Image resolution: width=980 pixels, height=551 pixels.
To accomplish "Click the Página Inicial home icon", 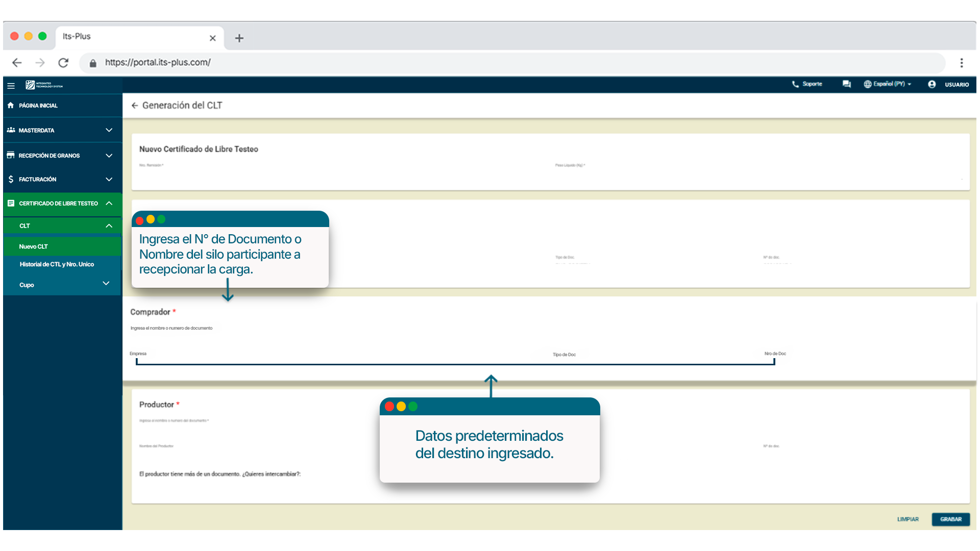I will 11,106.
